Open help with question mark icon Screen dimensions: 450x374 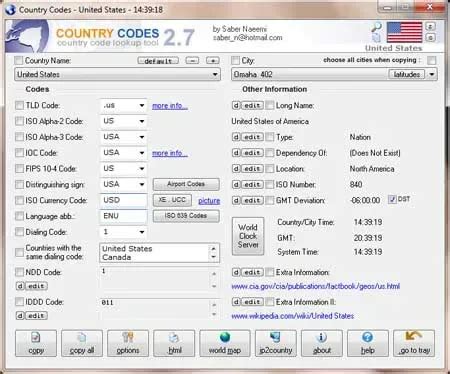coord(368,343)
